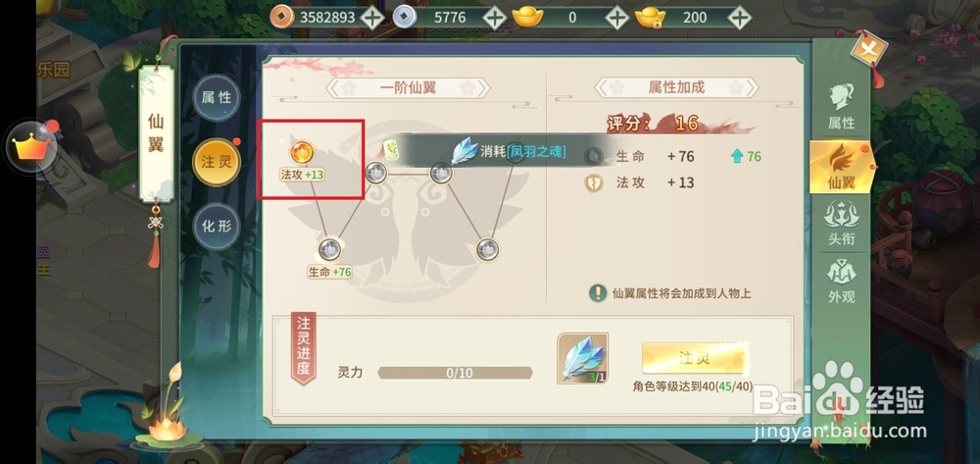Tap the exclamation info icon about 仙翼属性
The width and height of the screenshot is (980, 464).
pyautogui.click(x=599, y=292)
